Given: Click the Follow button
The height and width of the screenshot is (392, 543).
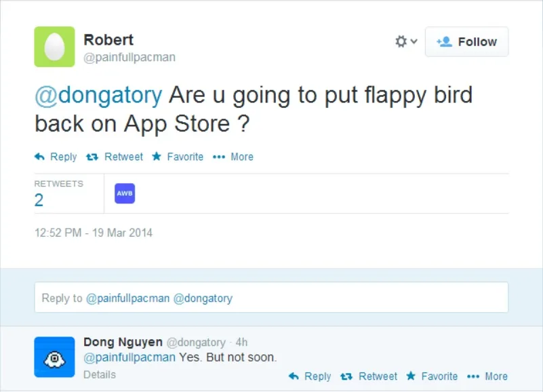Looking at the screenshot, I should [466, 41].
